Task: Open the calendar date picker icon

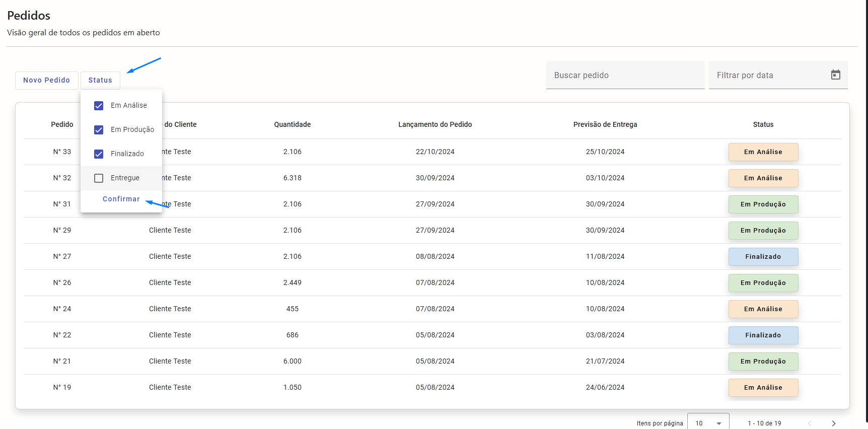Action: [x=835, y=75]
